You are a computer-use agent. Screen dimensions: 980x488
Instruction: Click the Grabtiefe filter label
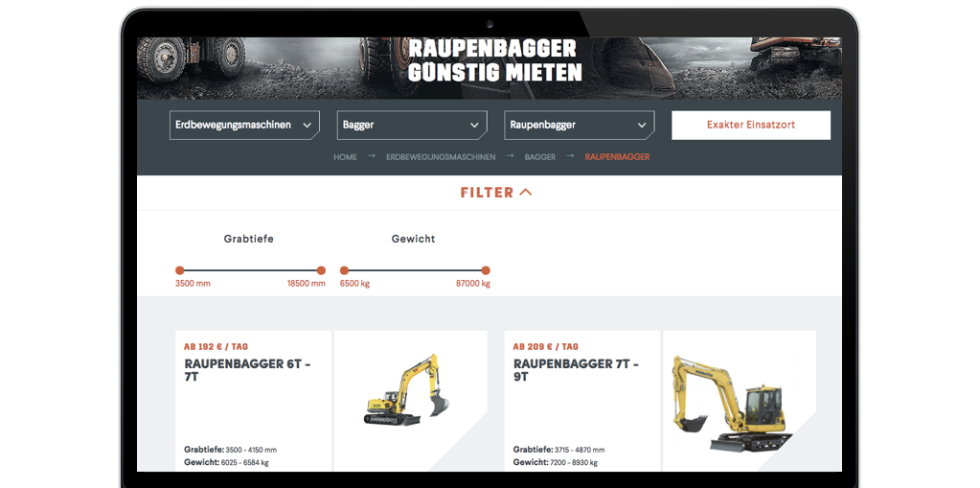[249, 239]
